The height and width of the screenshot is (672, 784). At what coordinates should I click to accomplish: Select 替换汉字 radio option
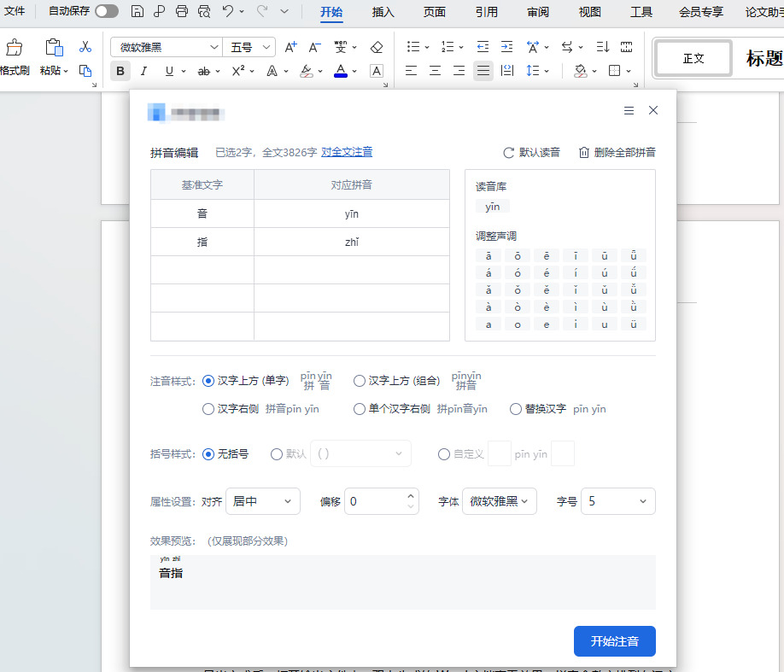[516, 409]
